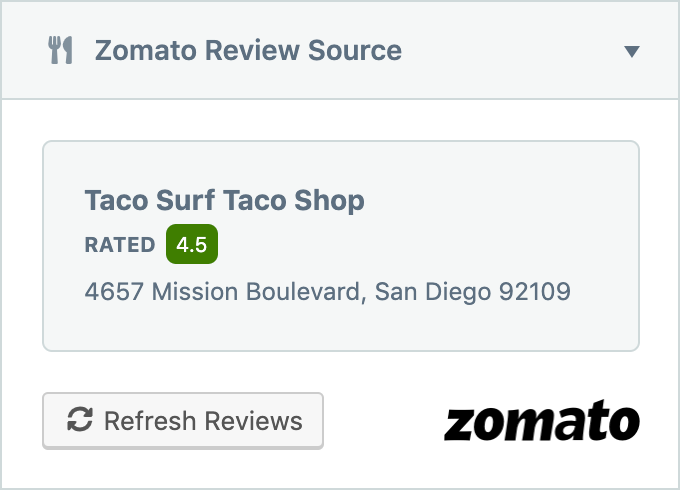Click the RATED label
The width and height of the screenshot is (680, 490).
pyautogui.click(x=120, y=245)
